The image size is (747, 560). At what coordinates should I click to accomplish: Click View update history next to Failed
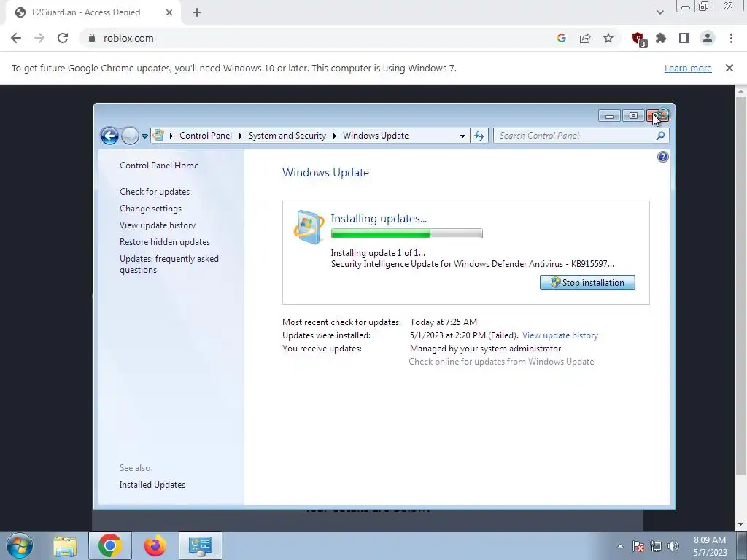coord(560,335)
